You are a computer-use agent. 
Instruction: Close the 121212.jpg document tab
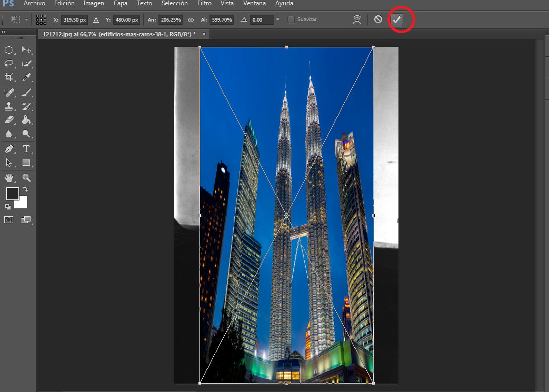204,34
